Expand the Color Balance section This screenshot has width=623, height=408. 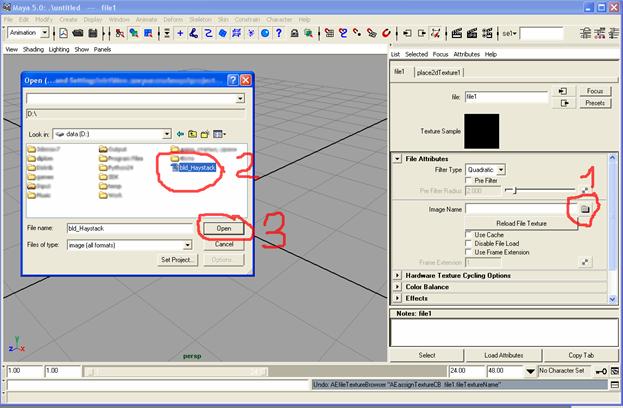point(399,286)
